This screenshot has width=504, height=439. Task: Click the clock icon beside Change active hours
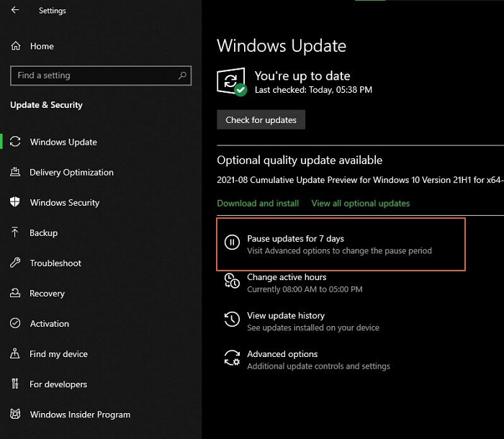232,281
